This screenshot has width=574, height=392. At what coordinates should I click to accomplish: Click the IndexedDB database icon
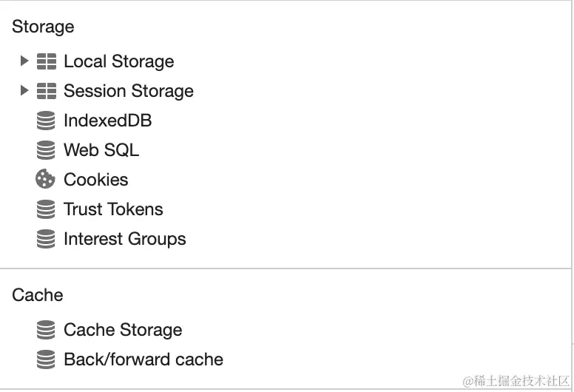46,121
